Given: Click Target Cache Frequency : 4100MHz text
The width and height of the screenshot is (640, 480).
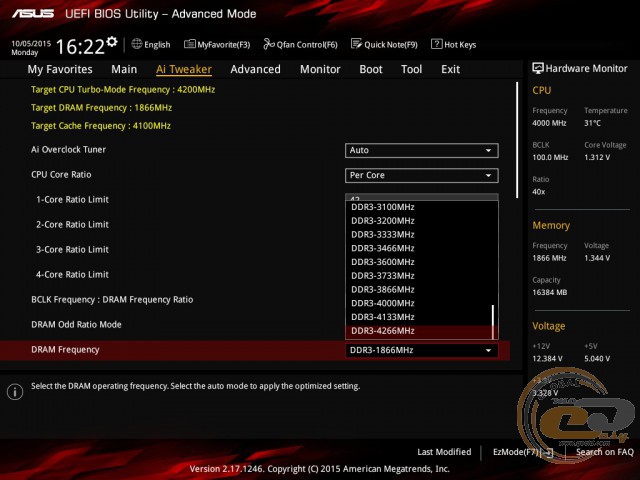Looking at the screenshot, I should coord(101,126).
